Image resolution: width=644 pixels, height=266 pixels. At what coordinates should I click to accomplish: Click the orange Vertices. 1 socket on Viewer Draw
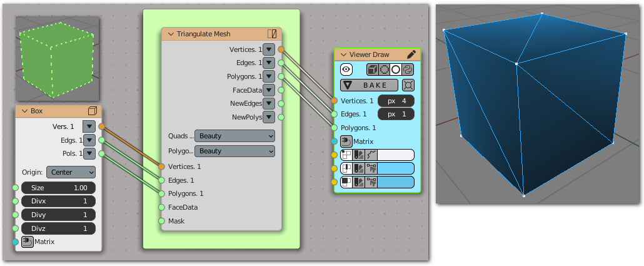[334, 101]
